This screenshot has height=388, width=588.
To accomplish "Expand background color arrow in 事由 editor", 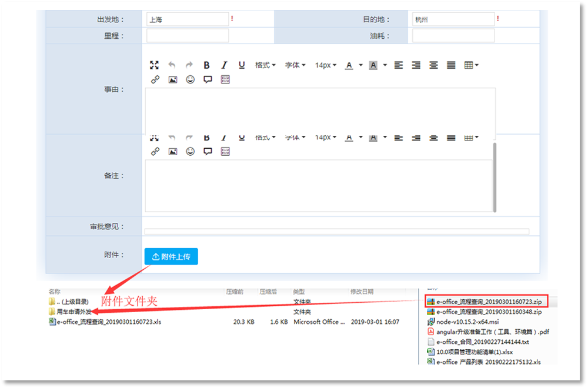I will click(385, 65).
